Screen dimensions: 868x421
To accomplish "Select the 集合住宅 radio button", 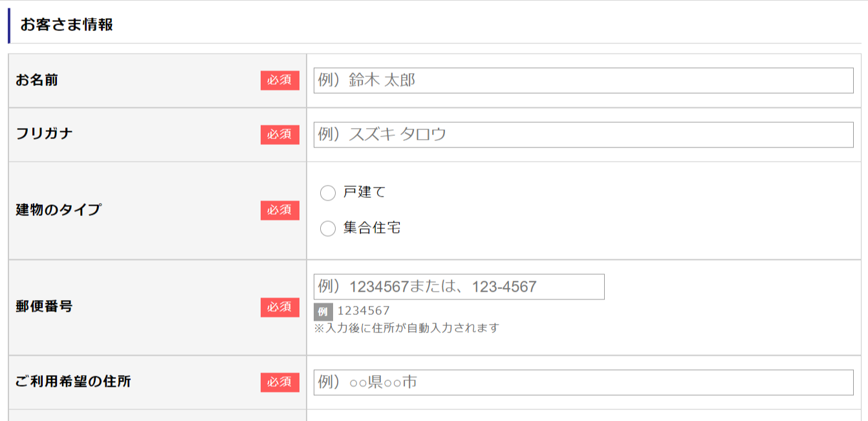I will pos(328,228).
